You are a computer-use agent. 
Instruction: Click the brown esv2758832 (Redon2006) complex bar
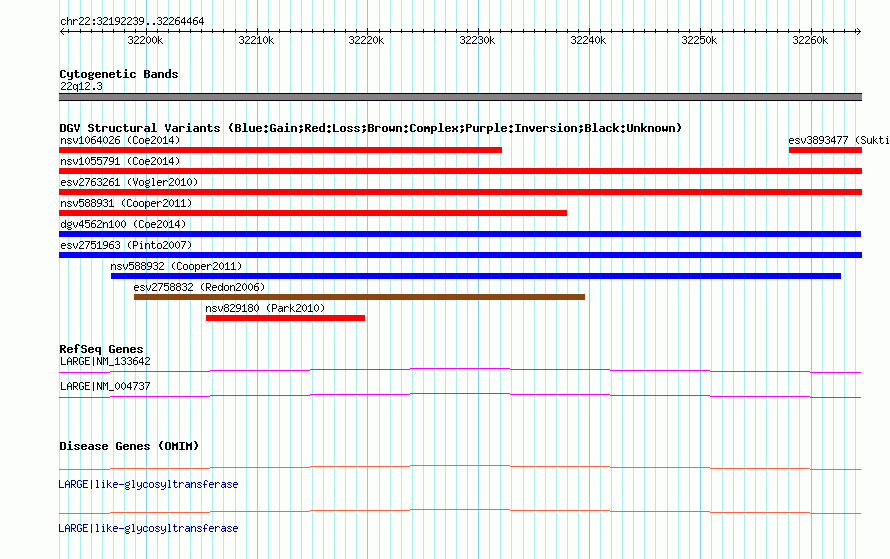(359, 297)
